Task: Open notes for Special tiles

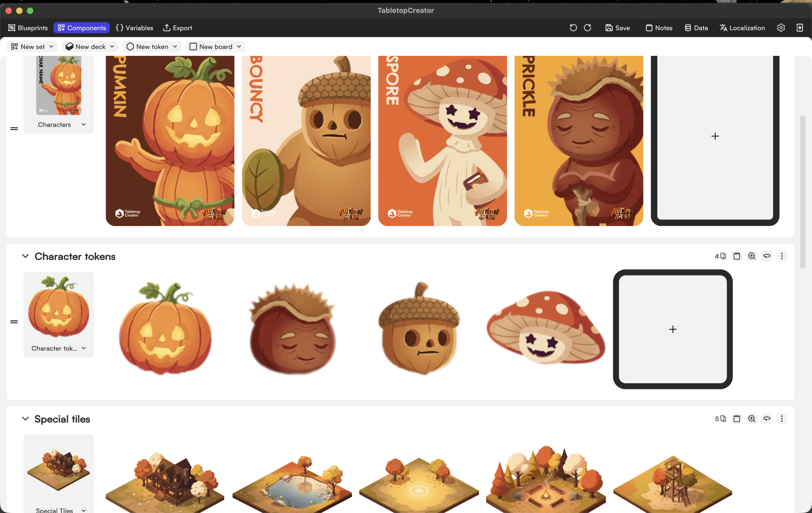Action: click(x=737, y=418)
